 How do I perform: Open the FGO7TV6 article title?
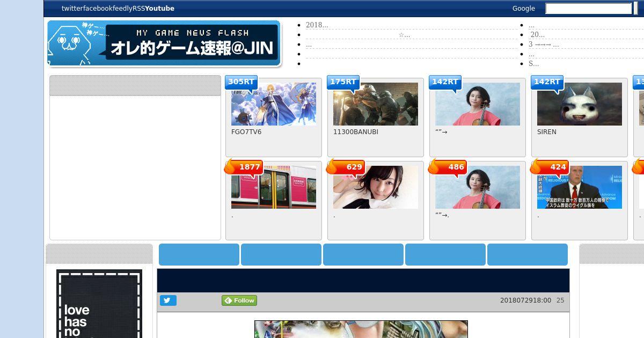(x=246, y=132)
